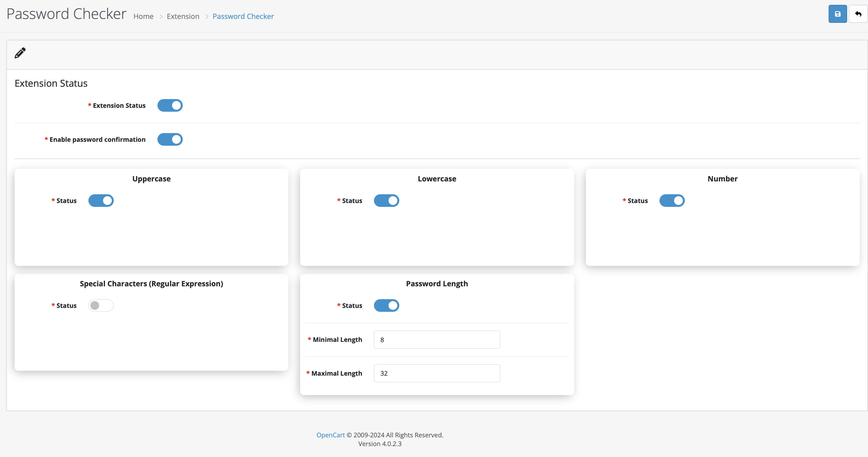Screen dimensions: 868x457
Task: Disable the Number status switch
Action: [x=672, y=201]
